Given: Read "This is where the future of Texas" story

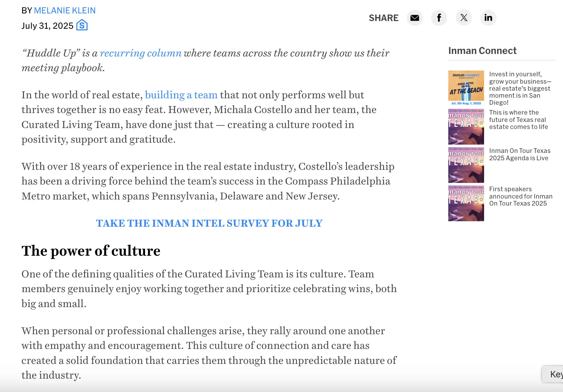Looking at the screenshot, I should (x=518, y=120).
